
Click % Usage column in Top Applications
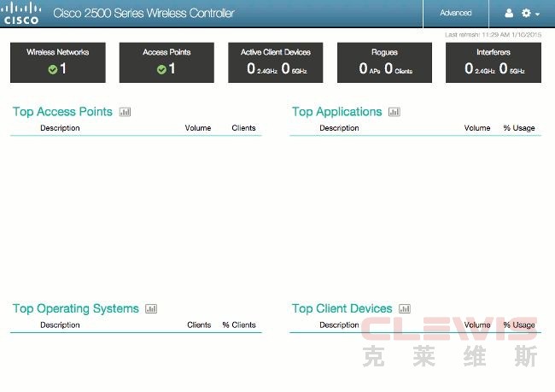tap(519, 128)
